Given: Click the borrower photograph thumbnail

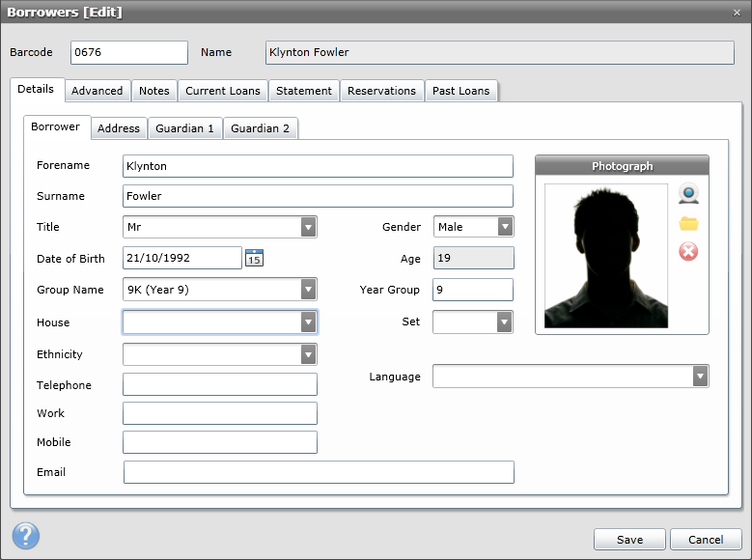Looking at the screenshot, I should (606, 257).
